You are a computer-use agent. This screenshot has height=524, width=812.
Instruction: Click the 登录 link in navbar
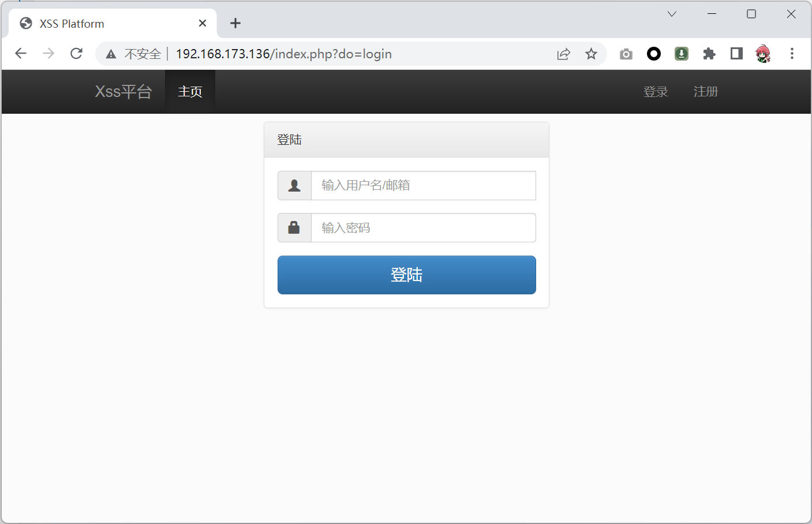tap(656, 92)
